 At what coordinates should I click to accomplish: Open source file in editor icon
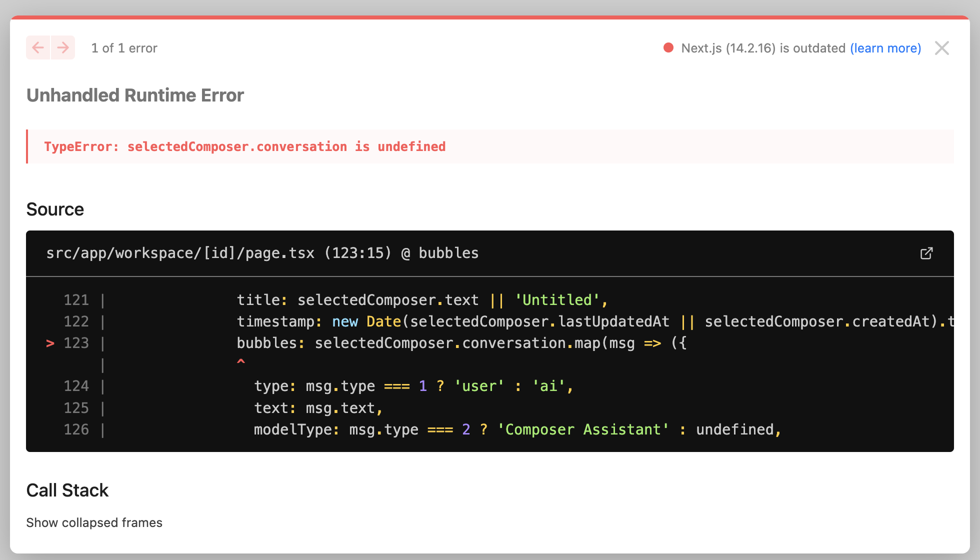tap(926, 253)
